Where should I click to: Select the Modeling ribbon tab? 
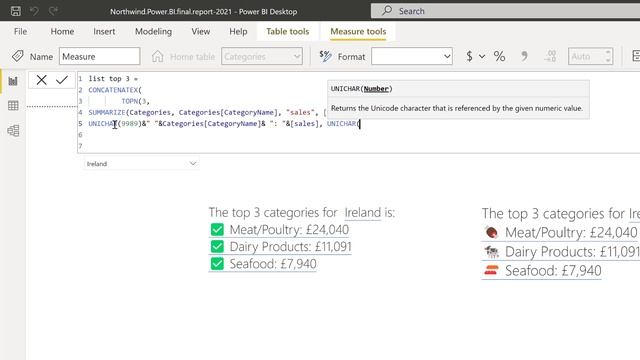click(153, 31)
